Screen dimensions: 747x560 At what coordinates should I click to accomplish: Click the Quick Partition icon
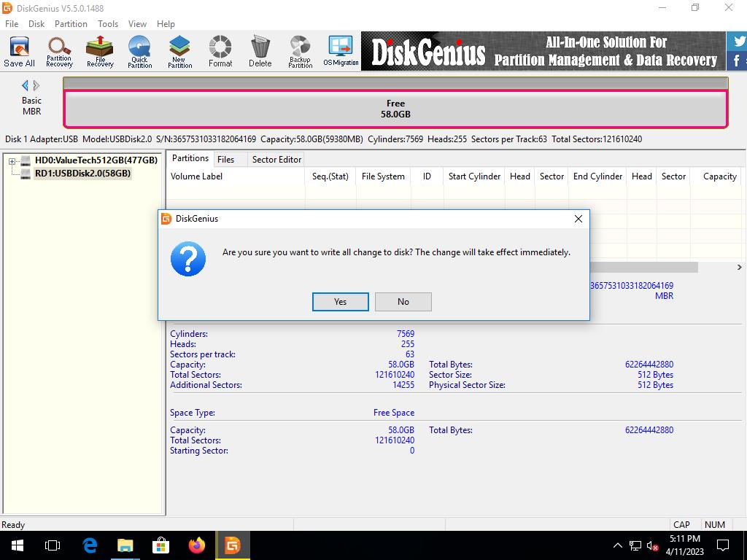click(x=139, y=51)
